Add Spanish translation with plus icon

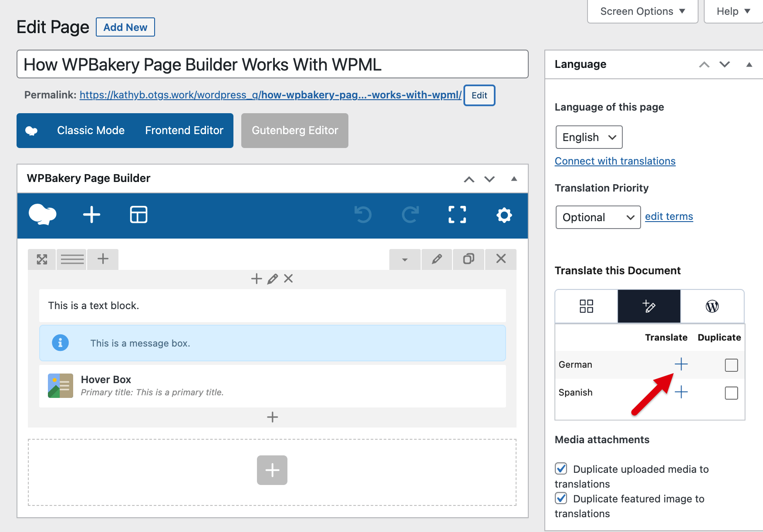(681, 392)
